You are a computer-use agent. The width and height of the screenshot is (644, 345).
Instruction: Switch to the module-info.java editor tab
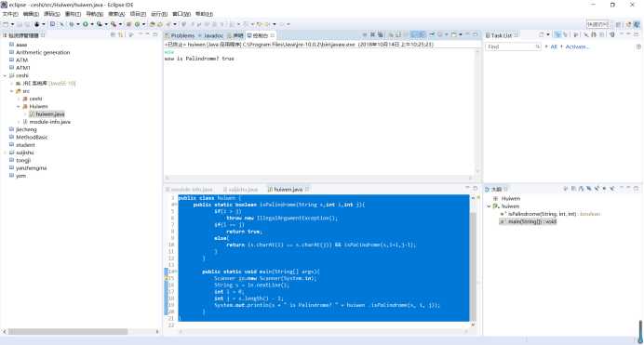click(189, 190)
